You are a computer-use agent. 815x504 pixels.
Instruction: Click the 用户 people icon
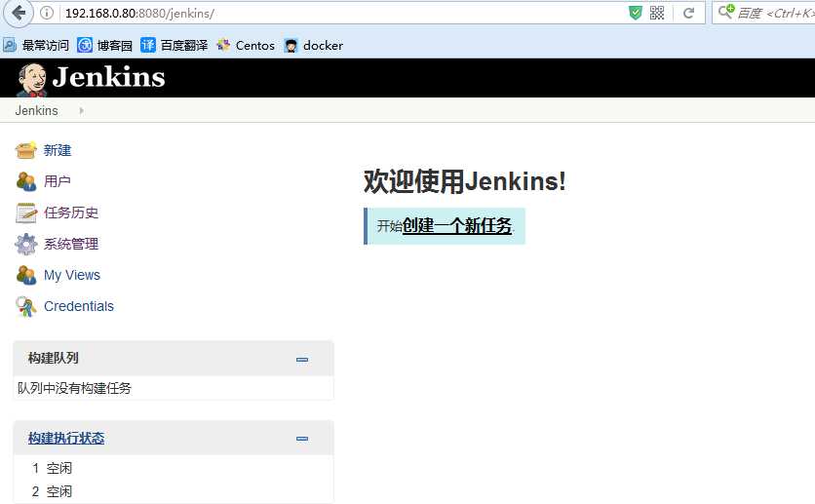26,181
